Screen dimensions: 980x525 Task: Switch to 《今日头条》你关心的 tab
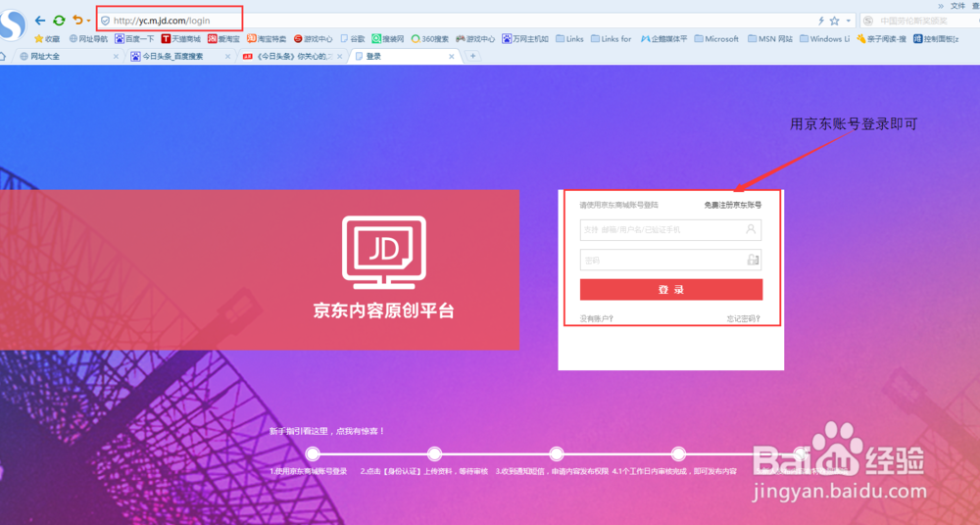[x=291, y=56]
